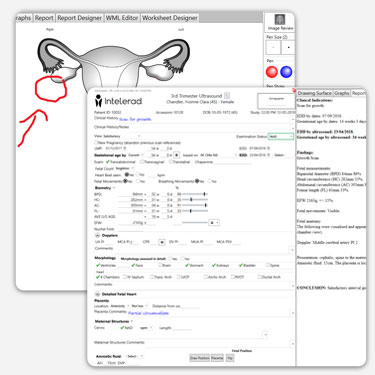Click the Intelerad logo
The image size is (375, 375).
coord(118,100)
